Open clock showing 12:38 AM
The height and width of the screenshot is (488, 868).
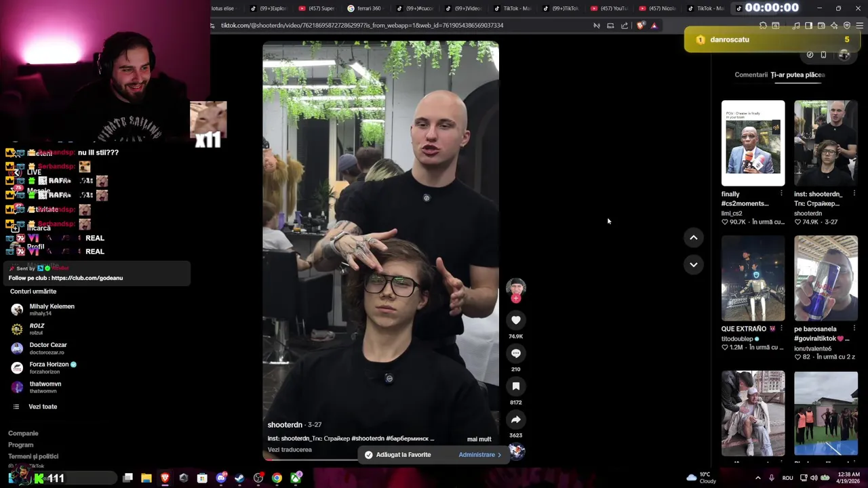[849, 478]
